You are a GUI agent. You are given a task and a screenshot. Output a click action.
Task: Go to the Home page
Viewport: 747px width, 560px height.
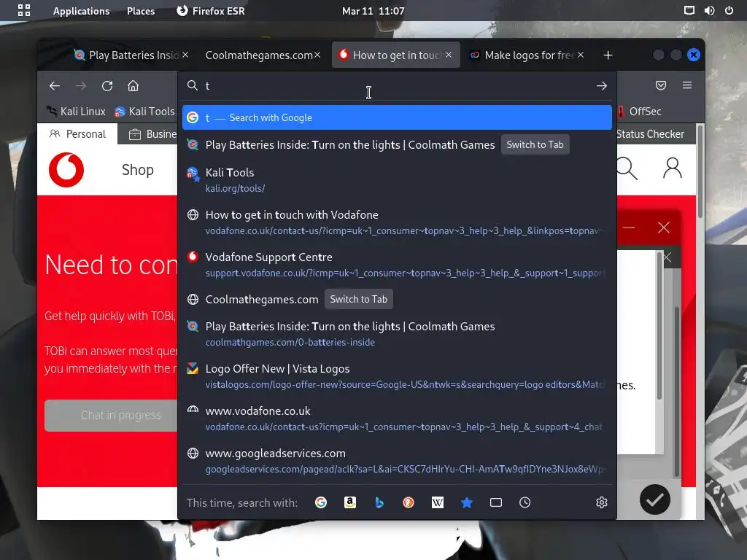click(133, 86)
